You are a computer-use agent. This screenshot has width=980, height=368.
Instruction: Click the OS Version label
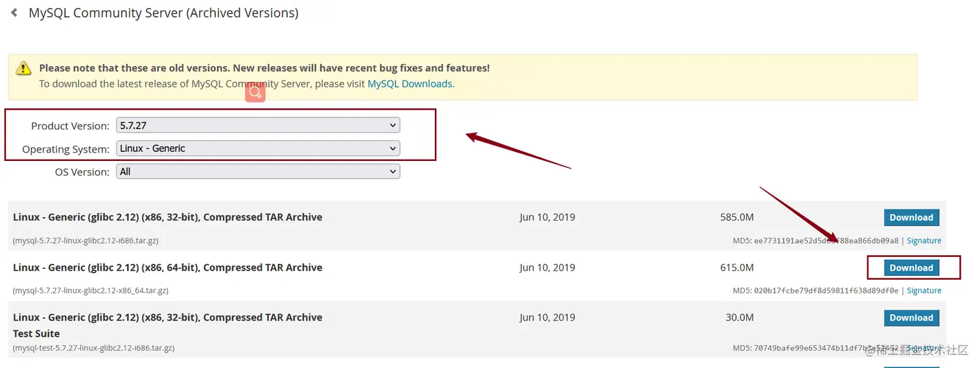point(82,172)
